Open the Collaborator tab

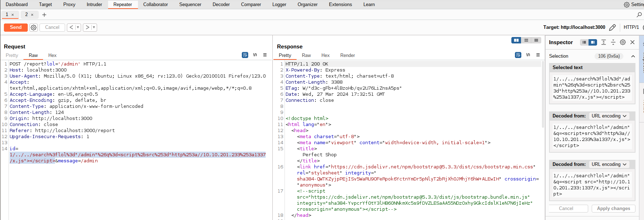(x=155, y=5)
